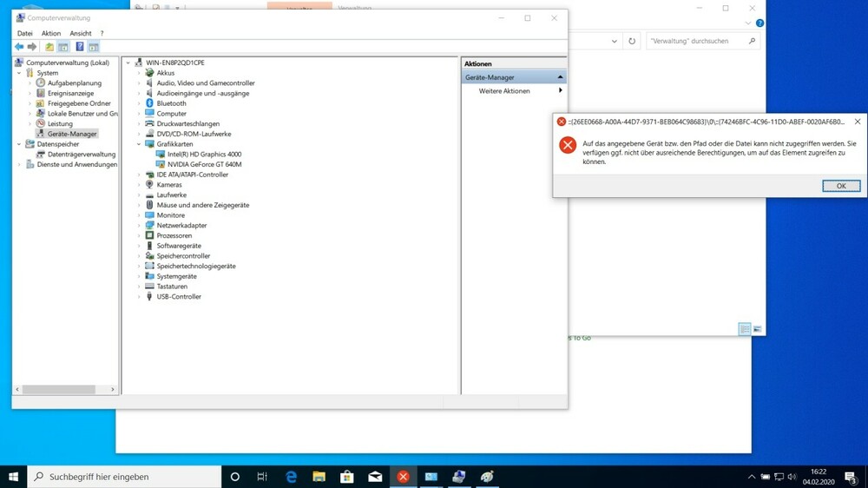Screen dimensions: 868x488
Task: Click the Back arrow in Computerverwaltung toolbar
Action: tap(19, 47)
